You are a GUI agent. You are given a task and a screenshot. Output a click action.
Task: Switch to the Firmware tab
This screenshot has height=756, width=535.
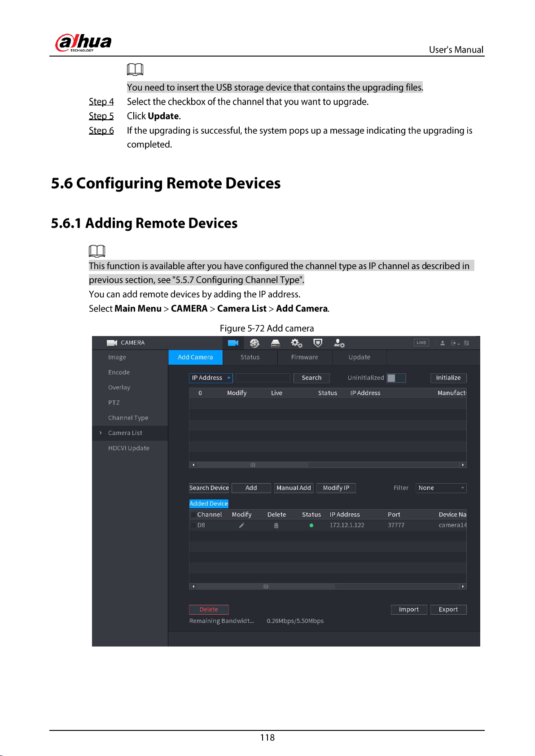click(305, 357)
